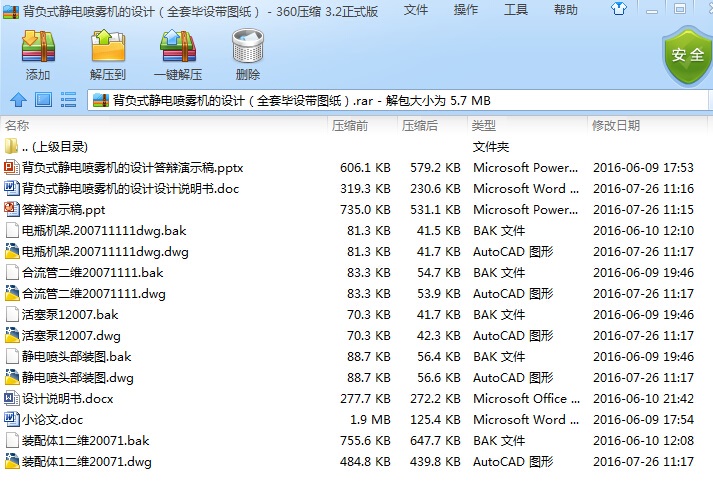Screen dimensions: 713x485
Task: Sort by the 名称 column header
Action: 164,125
